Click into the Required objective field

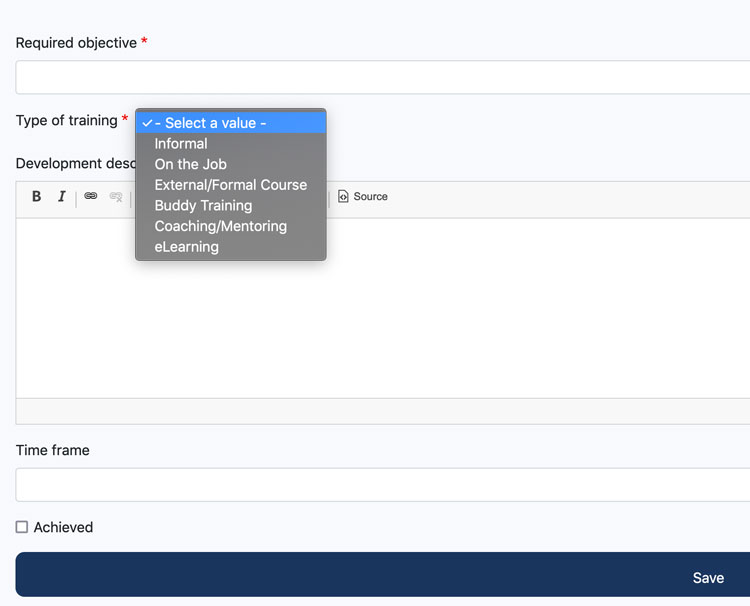(x=380, y=77)
